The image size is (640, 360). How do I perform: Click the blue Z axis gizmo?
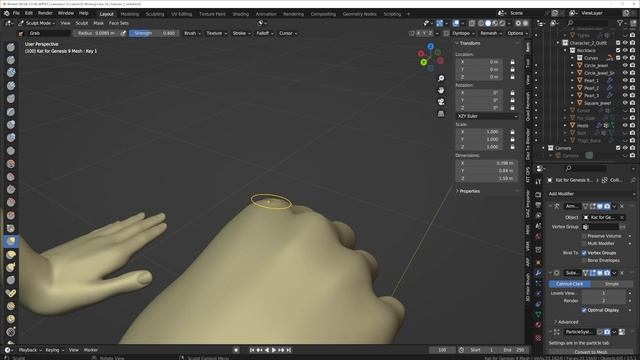431,47
